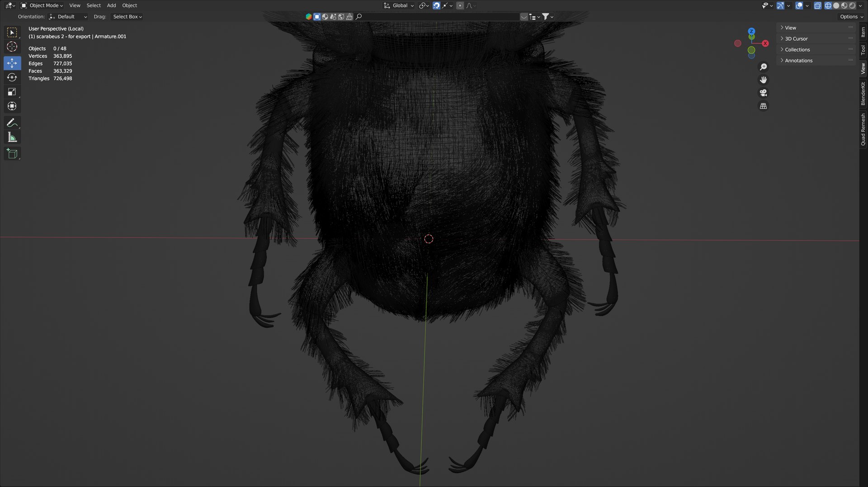Toggle proportional editing button
This screenshot has width=868, height=487.
460,5
